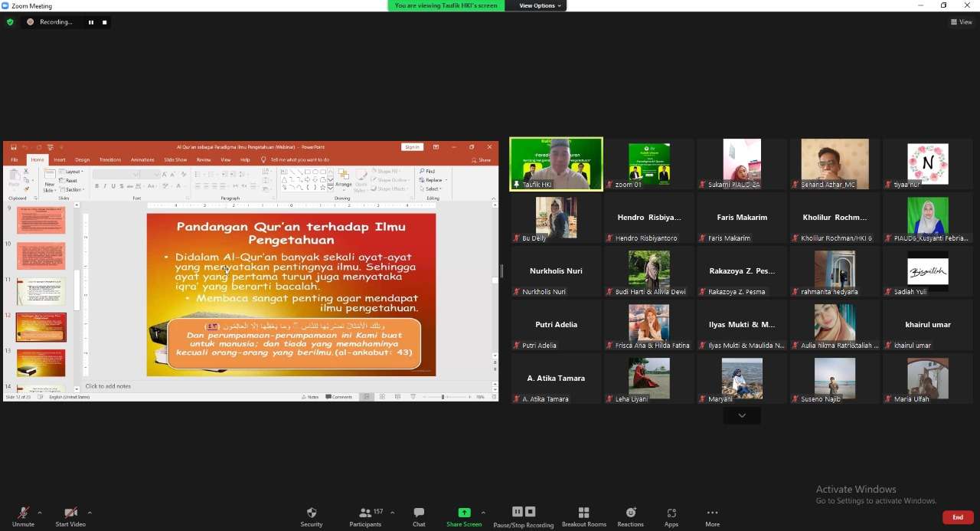Click Arrange in shared PowerPoint ribbon
Image resolution: width=980 pixels, height=531 pixels.
pos(343,179)
